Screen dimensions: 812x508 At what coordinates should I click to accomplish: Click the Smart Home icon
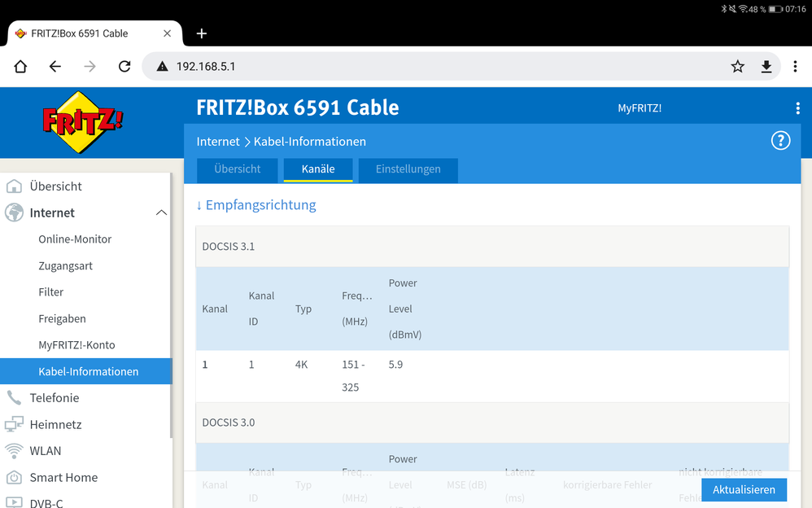point(14,477)
